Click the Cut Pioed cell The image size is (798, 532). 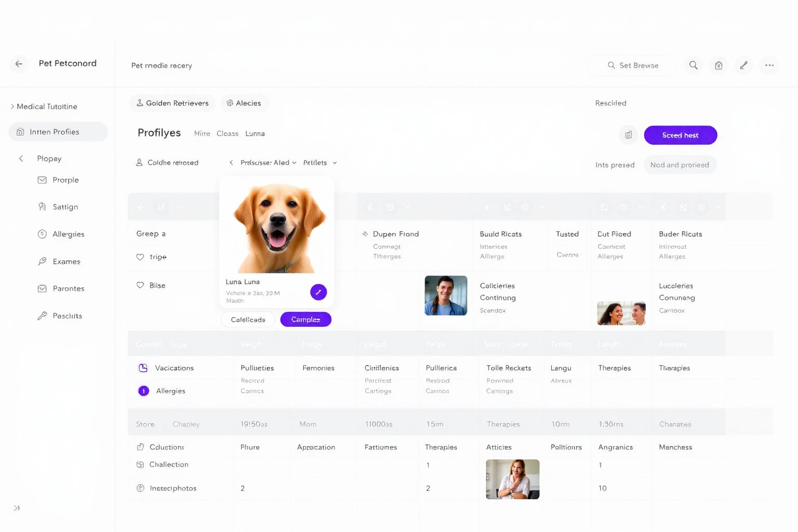coord(614,234)
